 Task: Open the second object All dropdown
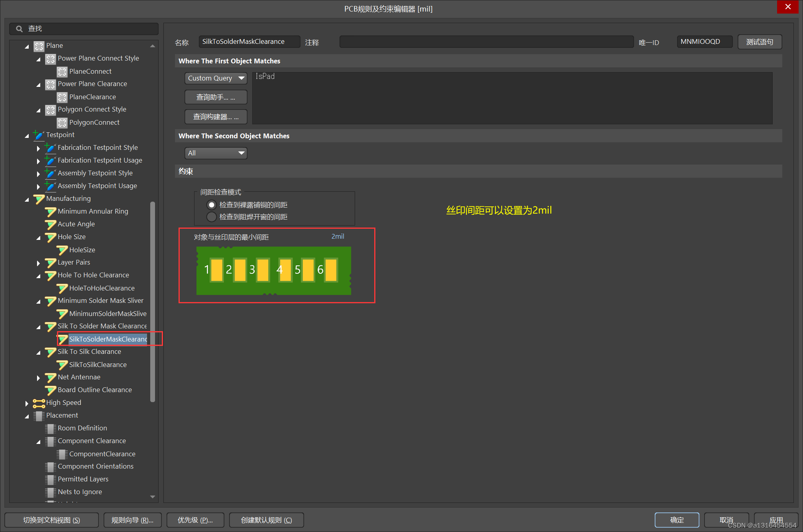coord(216,153)
